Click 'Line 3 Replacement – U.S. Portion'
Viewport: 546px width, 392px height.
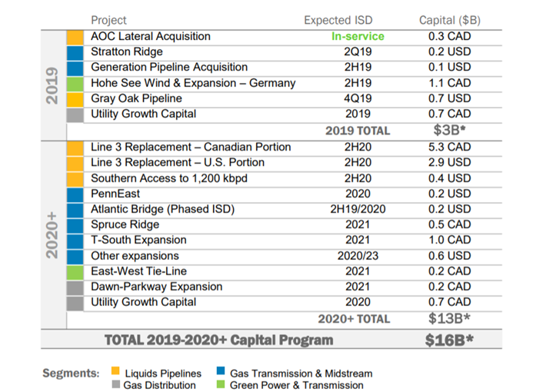[x=178, y=163]
